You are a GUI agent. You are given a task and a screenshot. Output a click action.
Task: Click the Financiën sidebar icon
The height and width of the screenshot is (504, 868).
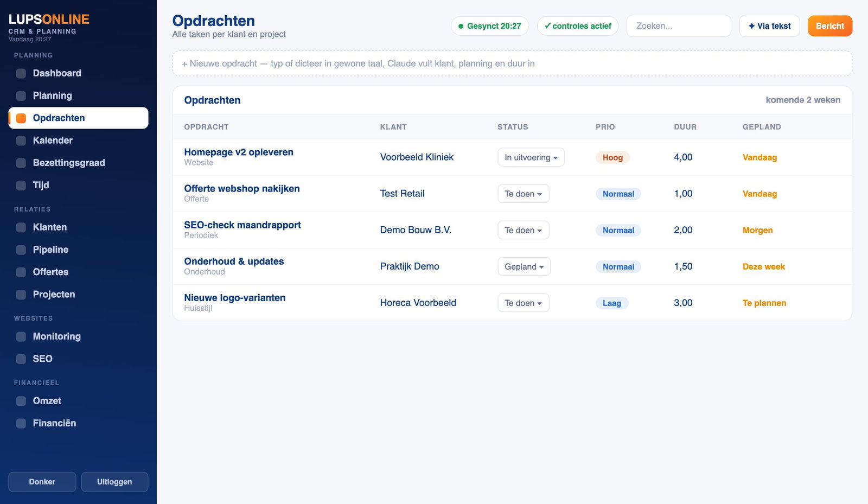21,424
